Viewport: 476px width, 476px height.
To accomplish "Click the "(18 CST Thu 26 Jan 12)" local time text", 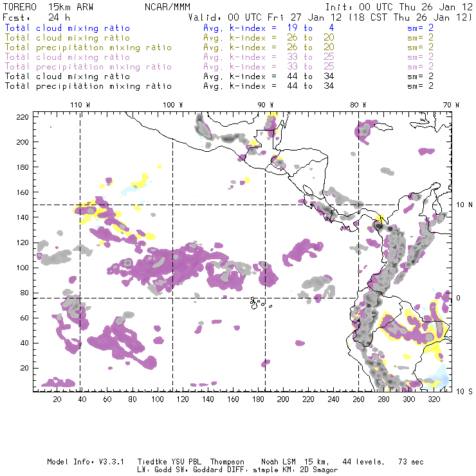I will click(410, 17).
